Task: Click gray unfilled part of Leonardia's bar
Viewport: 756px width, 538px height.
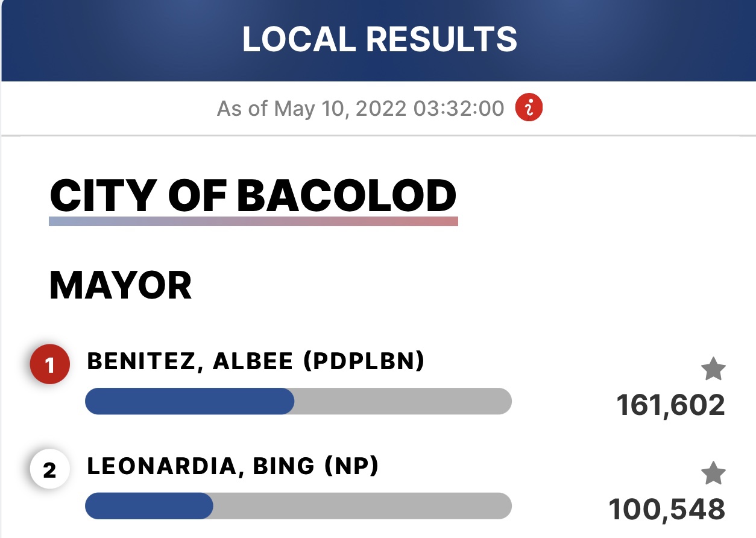Action: tap(362, 505)
